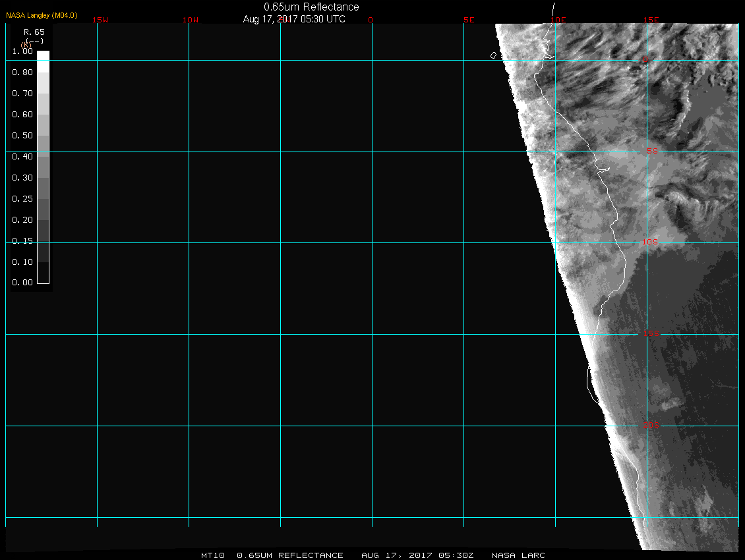Click the '0.80' colorbar value
This screenshot has width=745, height=560.
coord(22,72)
